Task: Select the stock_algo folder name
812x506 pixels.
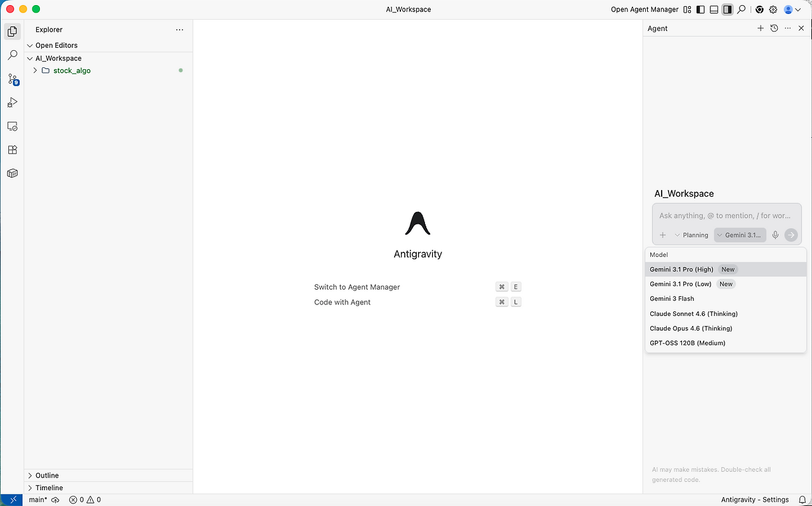Action: click(x=72, y=70)
